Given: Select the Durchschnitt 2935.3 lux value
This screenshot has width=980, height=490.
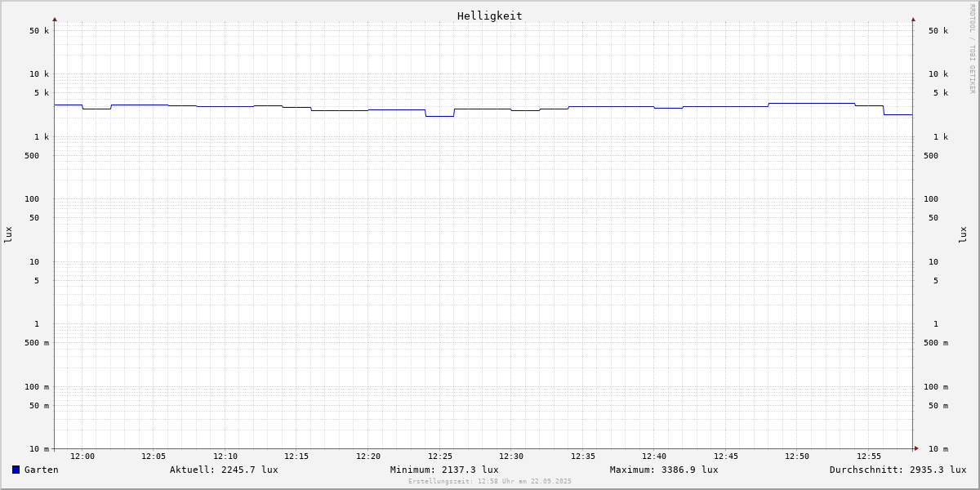Looking at the screenshot, I should 898,470.
